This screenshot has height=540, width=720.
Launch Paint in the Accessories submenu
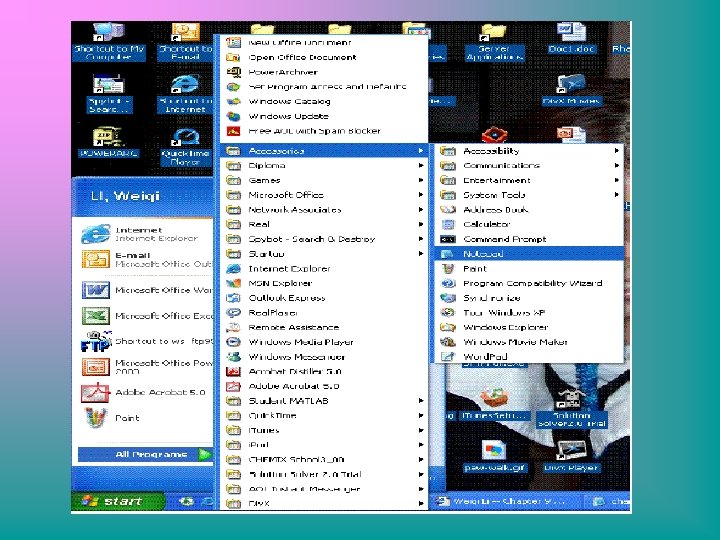coord(529,269)
